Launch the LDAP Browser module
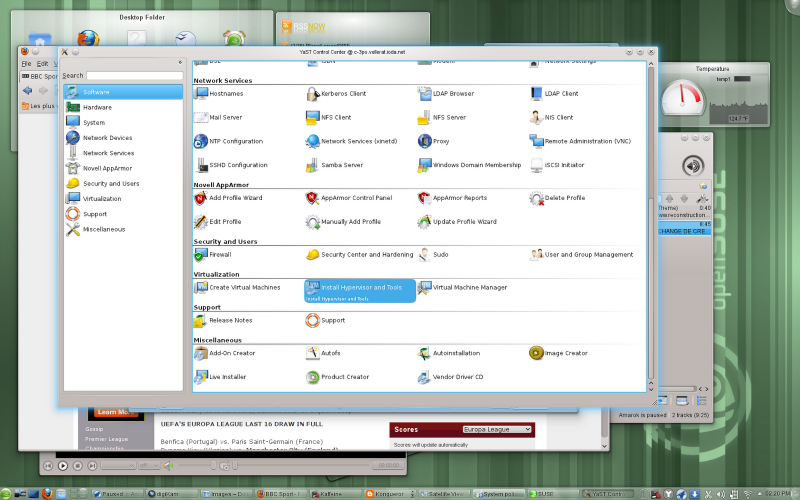The height and width of the screenshot is (500, 800). 446,94
